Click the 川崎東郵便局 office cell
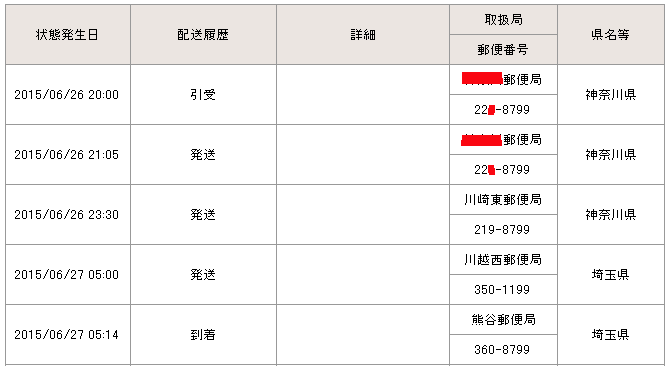The image size is (669, 366). (503, 200)
